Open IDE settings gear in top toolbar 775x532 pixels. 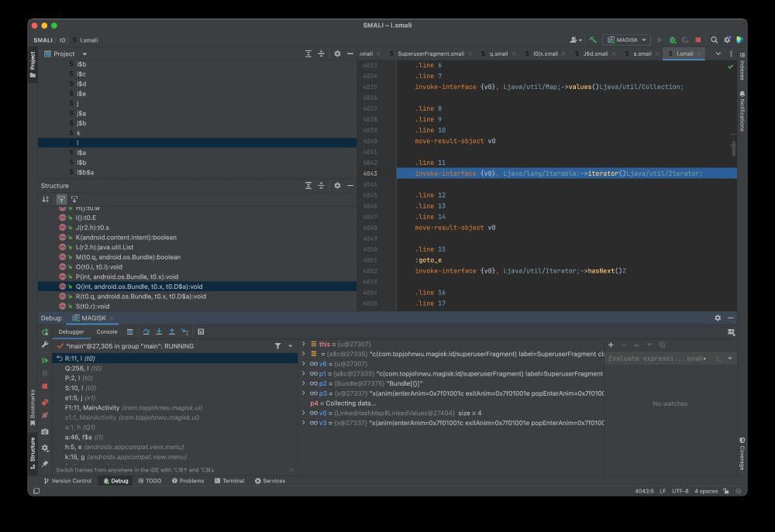pyautogui.click(x=727, y=40)
